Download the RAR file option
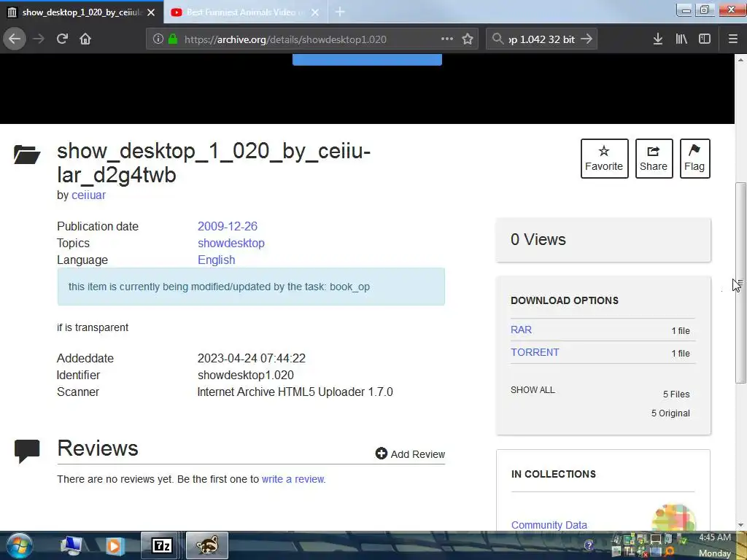 pos(521,330)
